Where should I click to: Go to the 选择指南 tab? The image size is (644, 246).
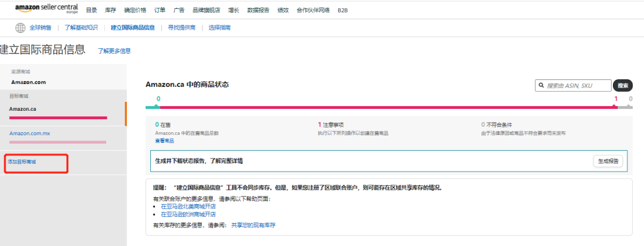(x=219, y=28)
